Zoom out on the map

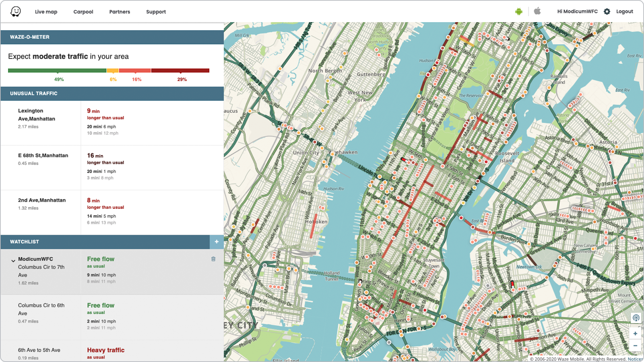click(635, 346)
